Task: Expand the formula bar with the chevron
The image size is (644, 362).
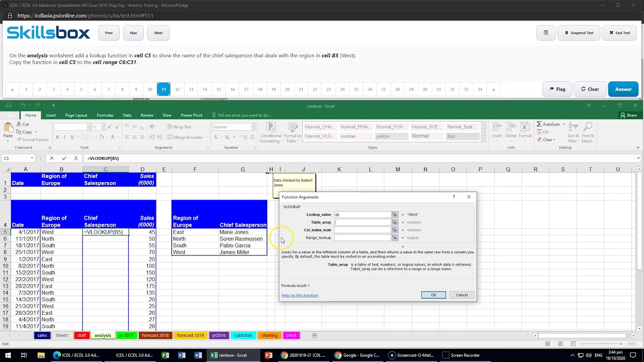Action: click(x=638, y=158)
